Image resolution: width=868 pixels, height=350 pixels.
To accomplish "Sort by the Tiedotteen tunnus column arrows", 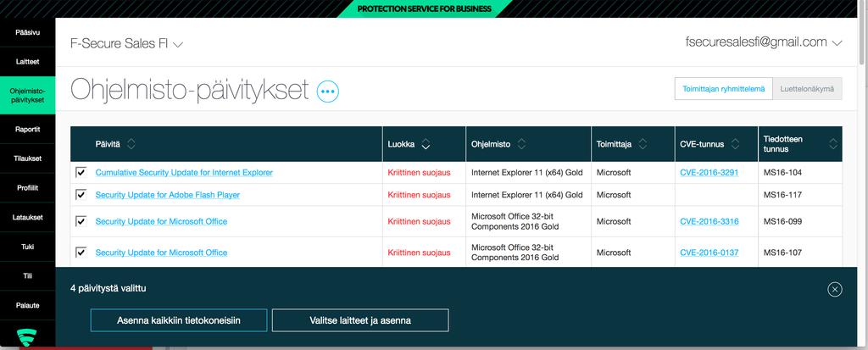I will pos(833,144).
